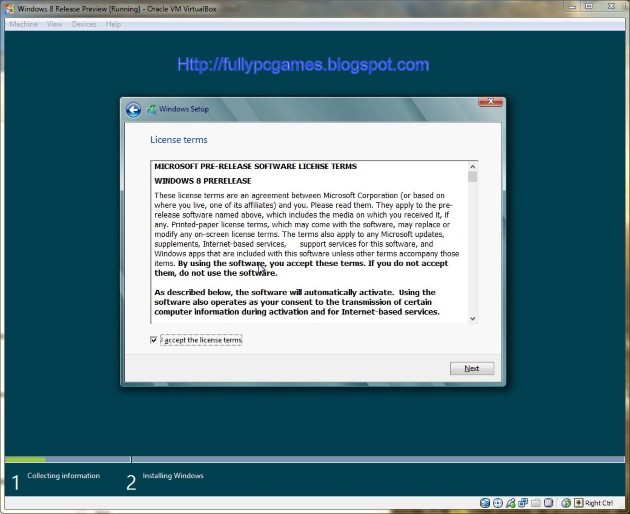The image size is (630, 514).
Task: Click the license scrollbar down arrow
Action: 472,318
